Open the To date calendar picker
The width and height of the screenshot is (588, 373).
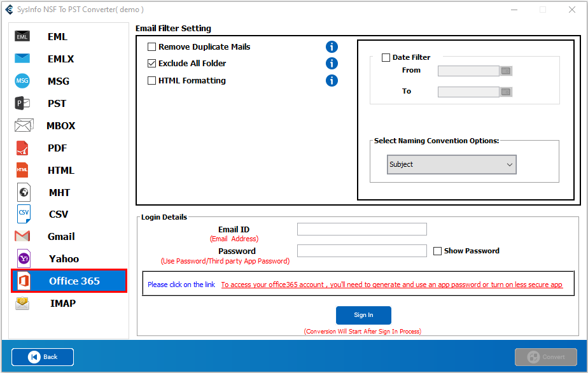coord(507,92)
